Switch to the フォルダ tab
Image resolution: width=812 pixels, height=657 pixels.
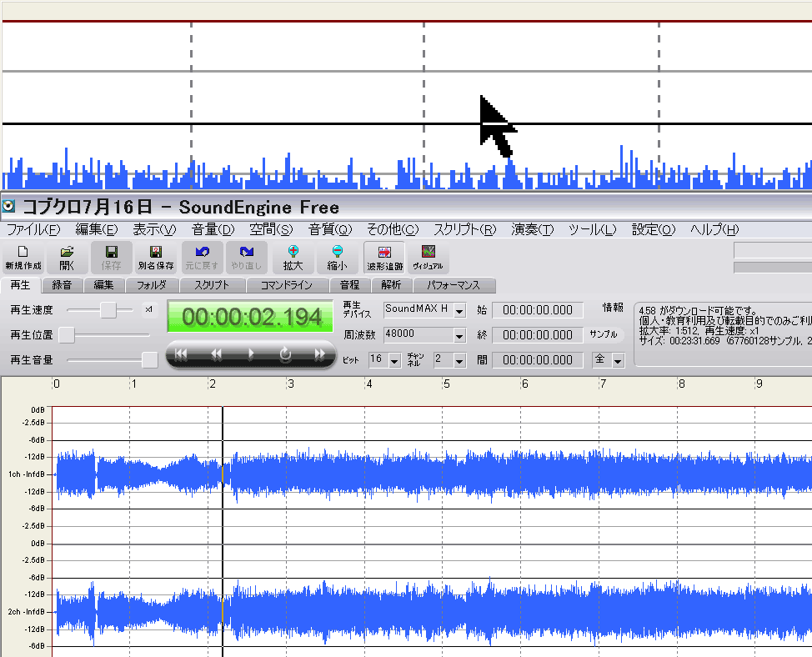tap(152, 285)
